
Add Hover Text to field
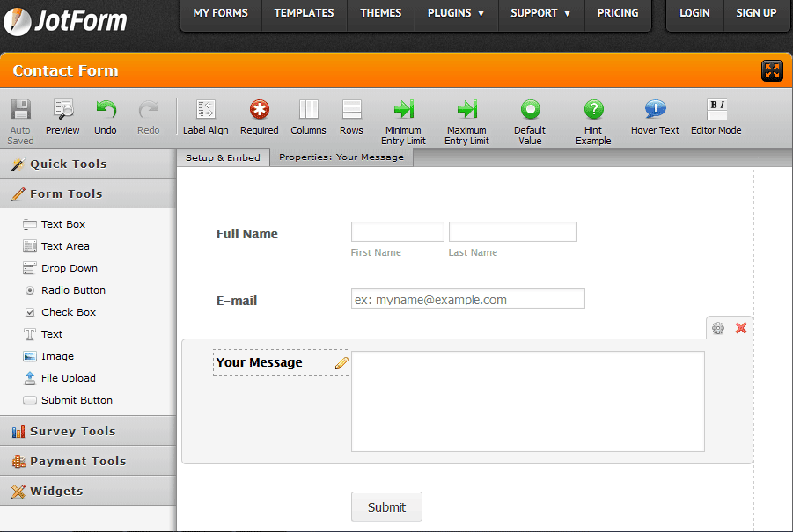(x=655, y=117)
